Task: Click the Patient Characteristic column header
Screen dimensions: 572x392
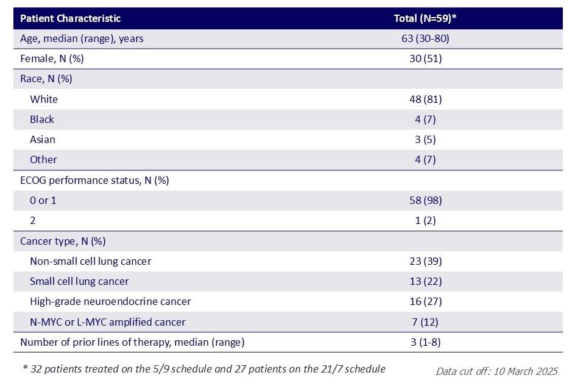Action: [71, 18]
